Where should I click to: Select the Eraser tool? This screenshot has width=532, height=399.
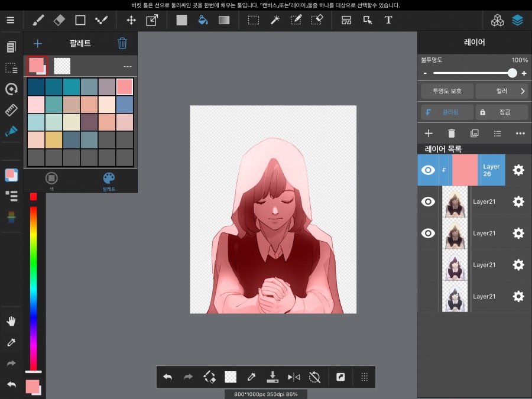(x=59, y=20)
